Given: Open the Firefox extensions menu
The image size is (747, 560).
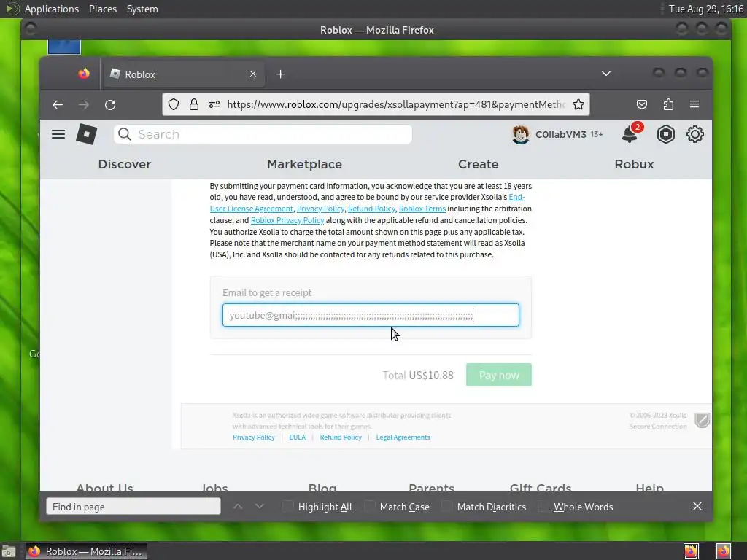Looking at the screenshot, I should point(668,104).
